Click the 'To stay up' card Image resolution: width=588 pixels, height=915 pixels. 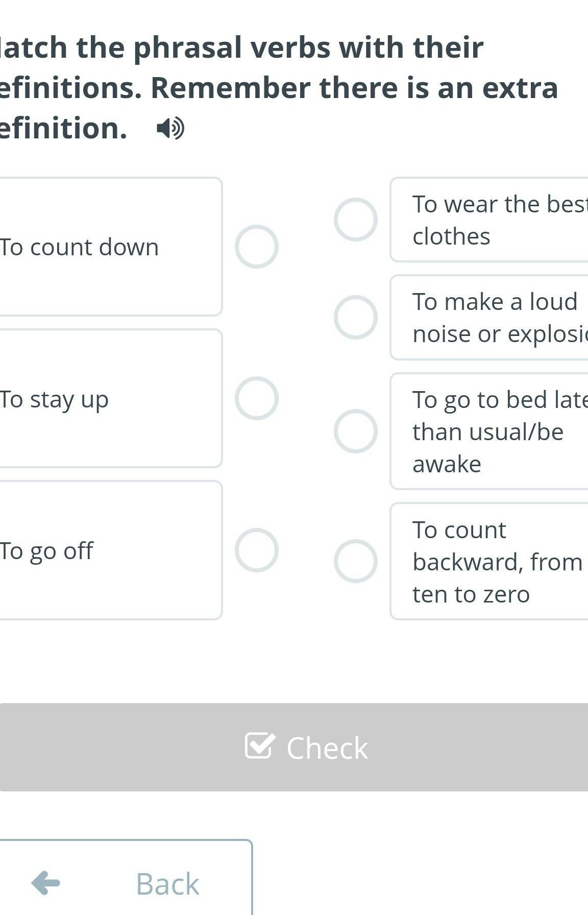coord(111,398)
